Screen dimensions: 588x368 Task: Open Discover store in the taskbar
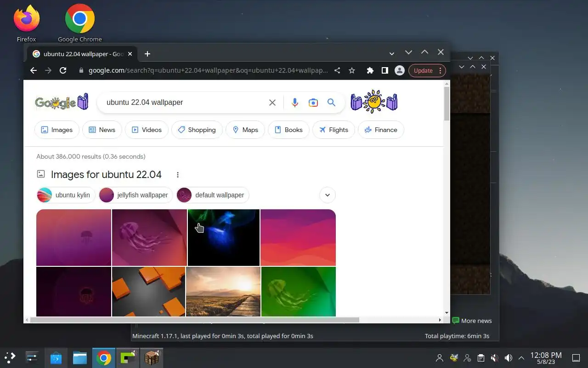click(x=56, y=357)
